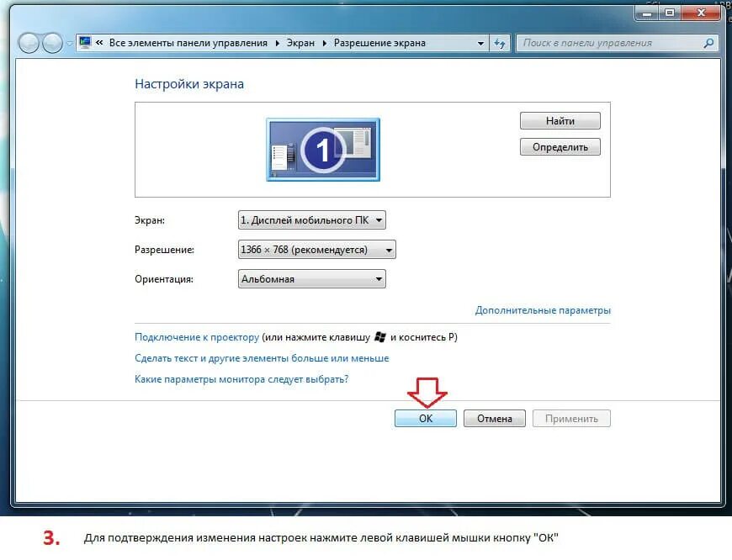Click the 'Ориентация:' label text
732x560 pixels.
pos(164,279)
